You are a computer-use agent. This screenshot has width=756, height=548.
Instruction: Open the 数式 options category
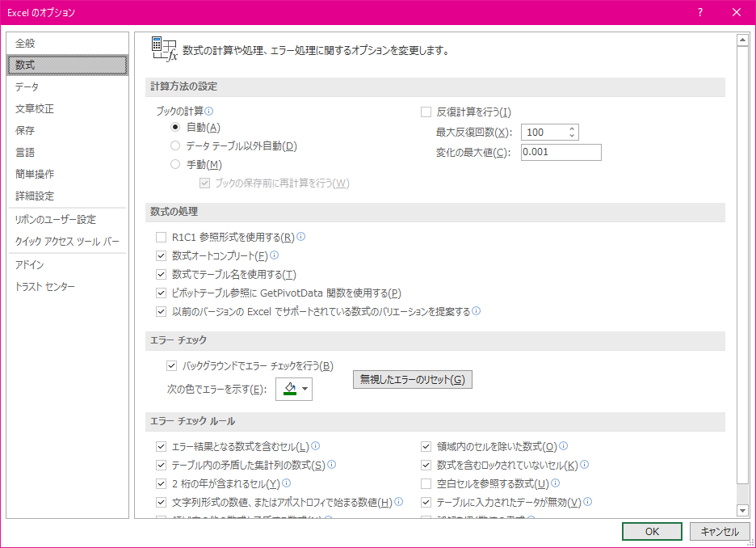point(68,65)
